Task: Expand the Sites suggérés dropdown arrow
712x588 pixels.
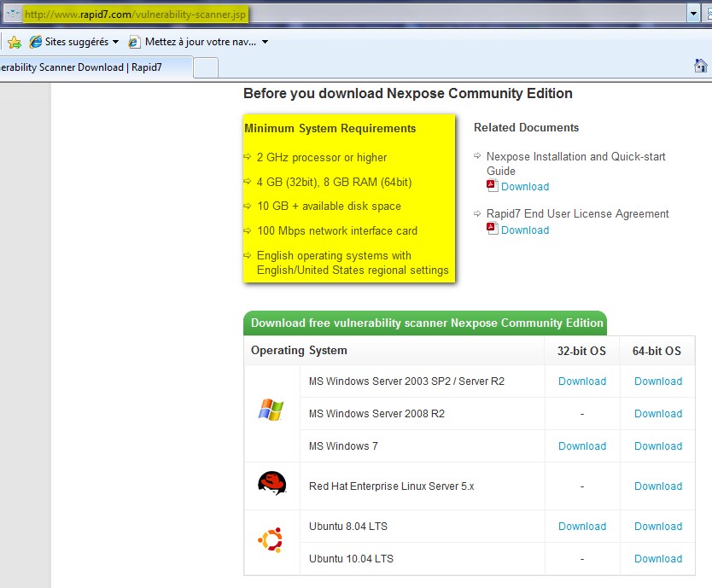Action: (115, 42)
